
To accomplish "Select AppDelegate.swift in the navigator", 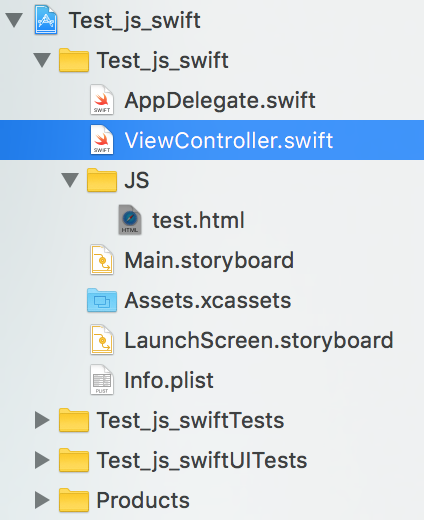I will pos(220,100).
